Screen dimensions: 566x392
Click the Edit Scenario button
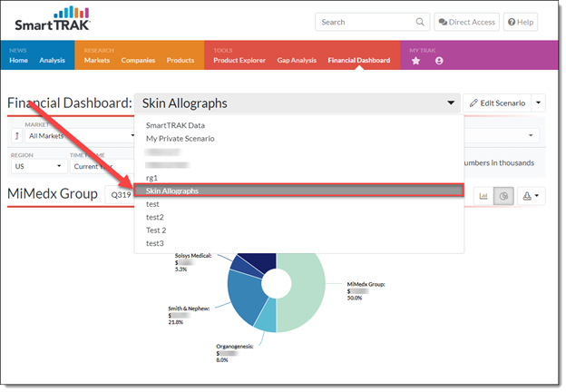click(497, 103)
